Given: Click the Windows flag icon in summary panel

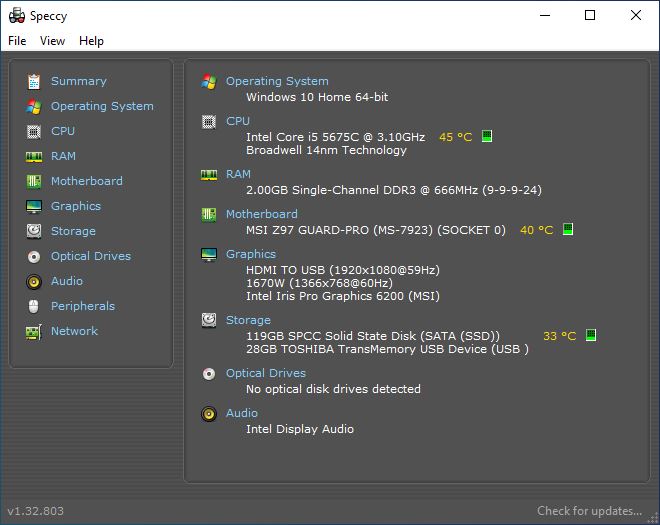Looking at the screenshot, I should pos(209,81).
